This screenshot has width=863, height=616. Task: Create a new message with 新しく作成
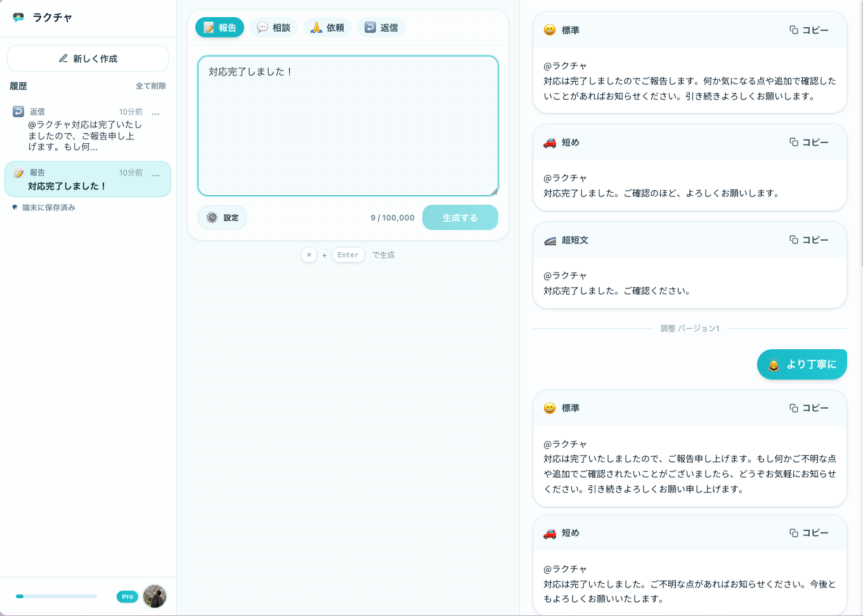pyautogui.click(x=88, y=58)
